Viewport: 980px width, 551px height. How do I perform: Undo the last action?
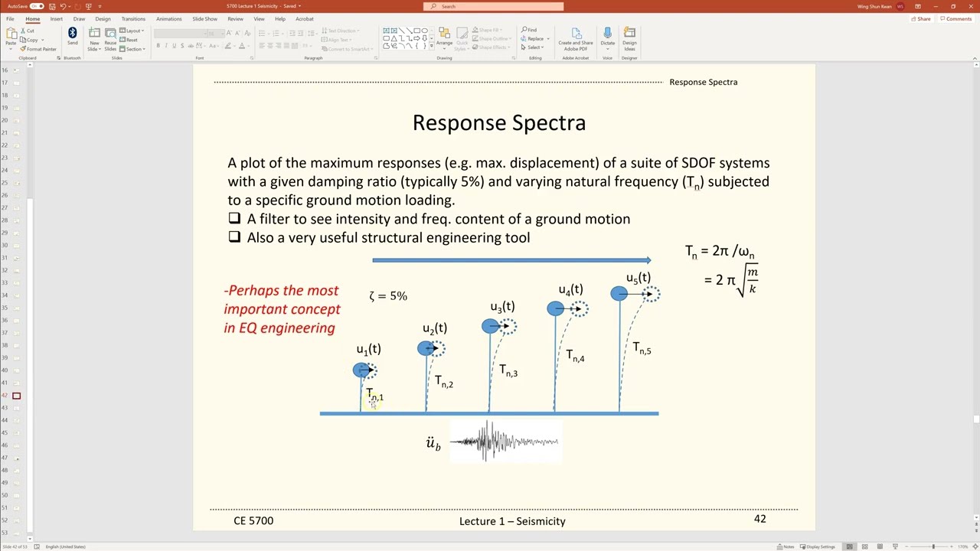(63, 6)
